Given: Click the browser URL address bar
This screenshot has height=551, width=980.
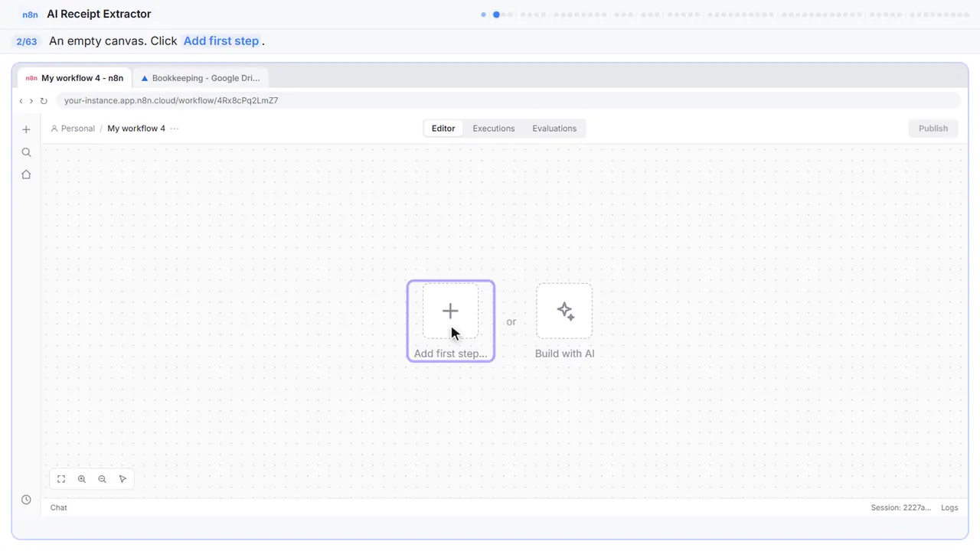Looking at the screenshot, I should point(508,101).
